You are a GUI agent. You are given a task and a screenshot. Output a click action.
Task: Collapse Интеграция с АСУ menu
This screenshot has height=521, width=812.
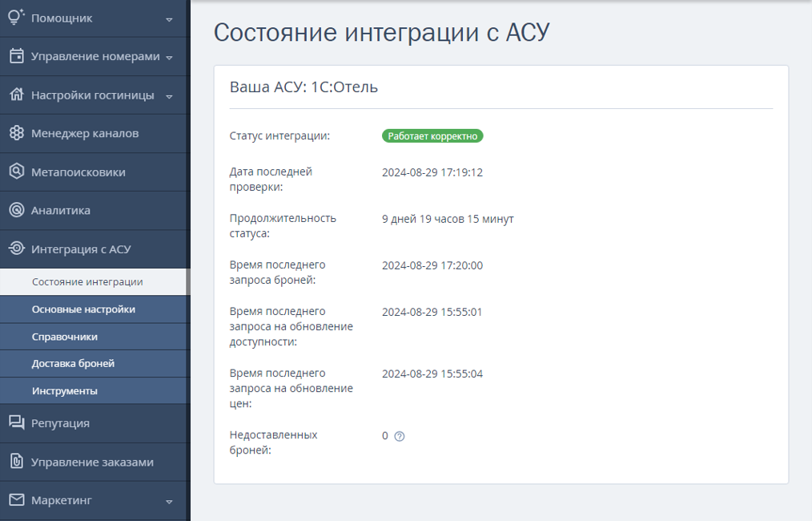click(94, 248)
